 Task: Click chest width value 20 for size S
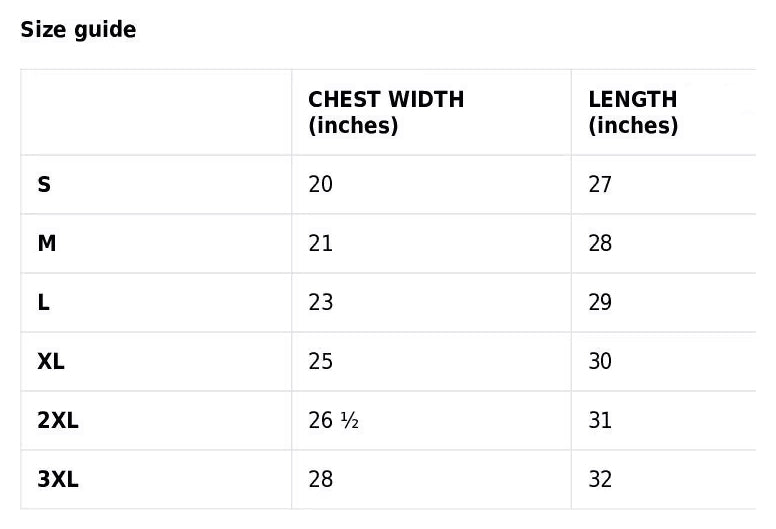[x=321, y=185]
